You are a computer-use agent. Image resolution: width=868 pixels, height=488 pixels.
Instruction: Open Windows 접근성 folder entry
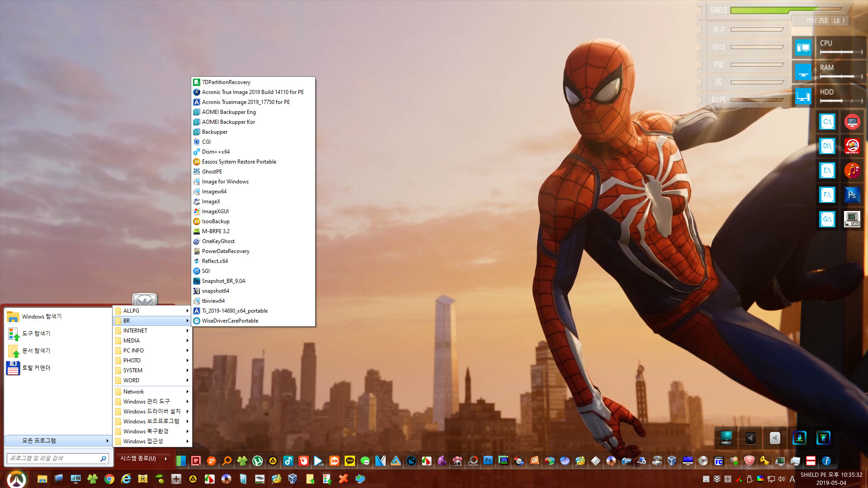tap(152, 441)
